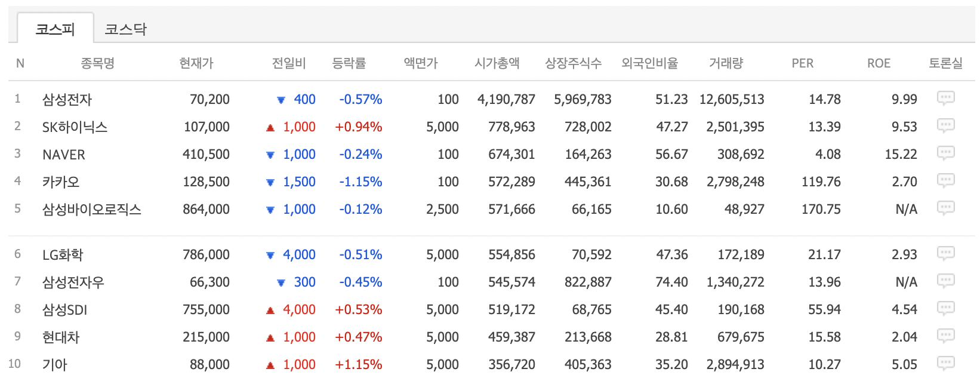Select 삼성SDI change amount 4,000
The image size is (980, 381).
click(x=299, y=310)
